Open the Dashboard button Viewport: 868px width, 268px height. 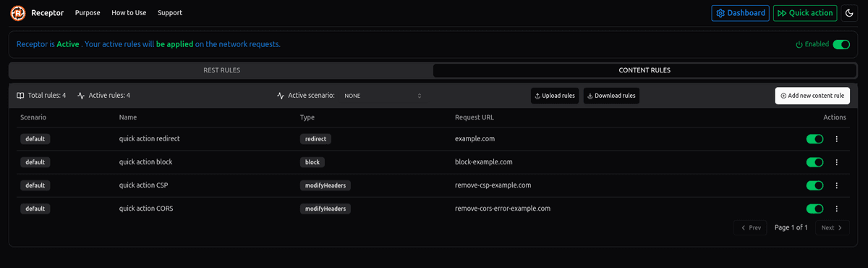tap(740, 13)
